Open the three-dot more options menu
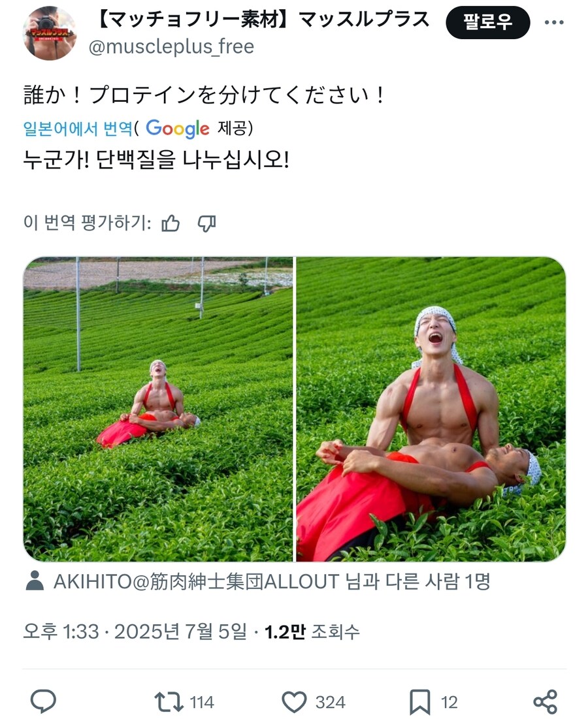Image resolution: width=588 pixels, height=719 pixels. (x=554, y=22)
